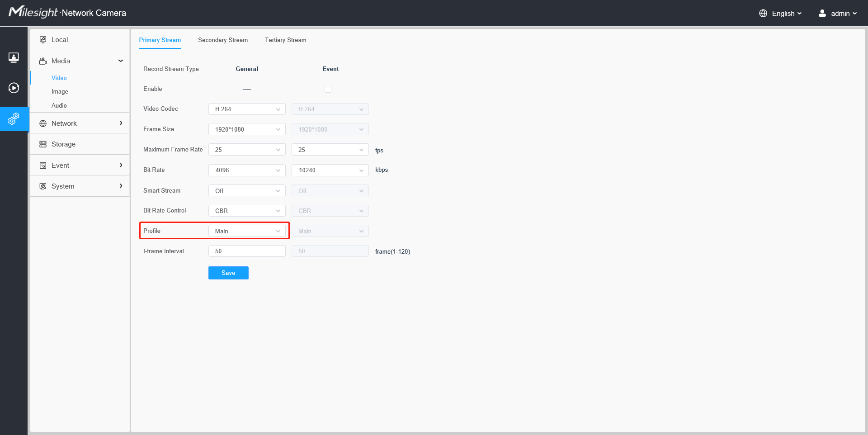The width and height of the screenshot is (868, 435).
Task: Open the admin account menu
Action: (x=838, y=14)
